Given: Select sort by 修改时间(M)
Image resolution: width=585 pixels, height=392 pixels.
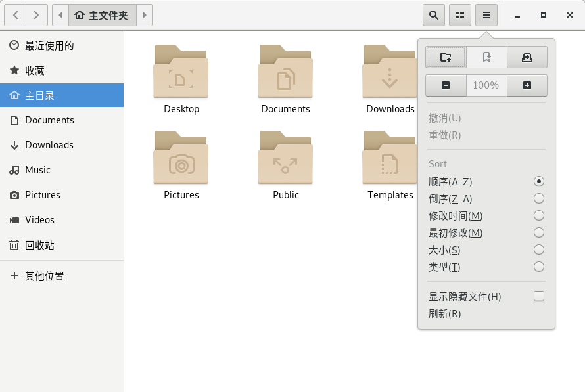Looking at the screenshot, I should [539, 215].
